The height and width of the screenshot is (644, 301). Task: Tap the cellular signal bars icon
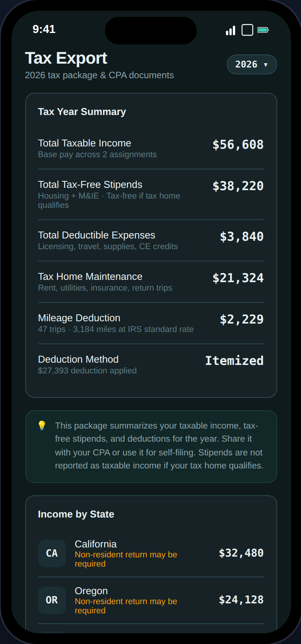click(230, 30)
